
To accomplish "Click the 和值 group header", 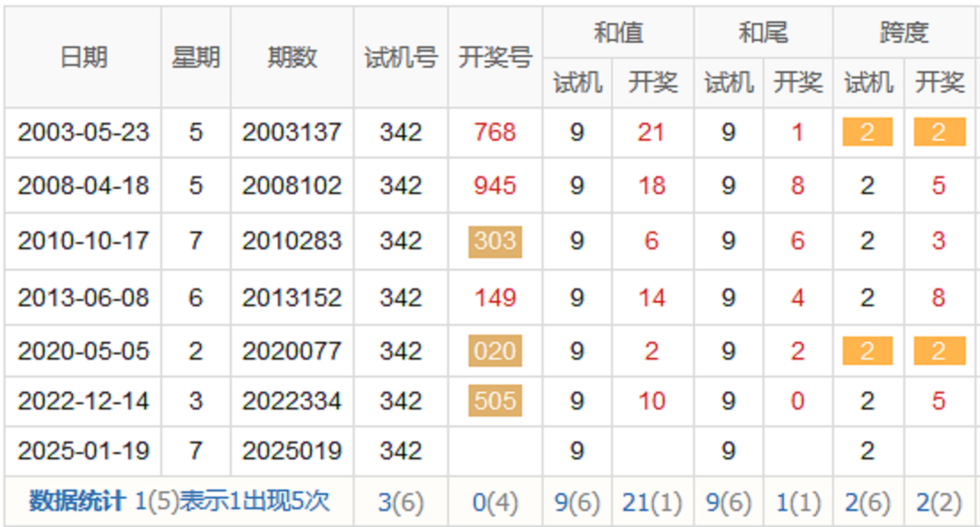I will (x=617, y=33).
